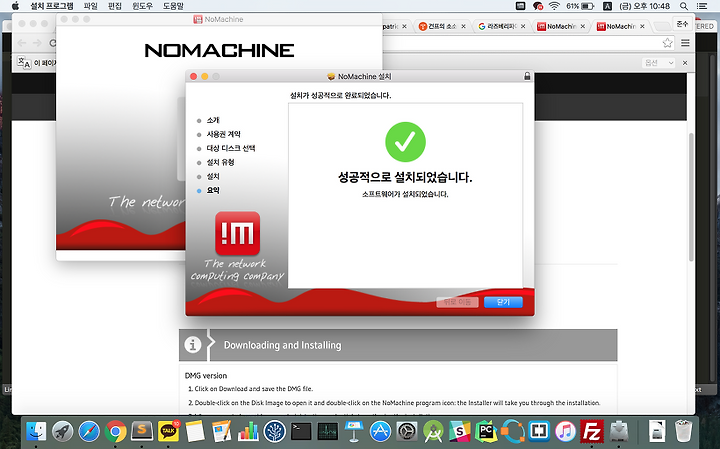Screen dimensions: 720x449
Task: Open iTunes from the Dock
Action: 566,432
